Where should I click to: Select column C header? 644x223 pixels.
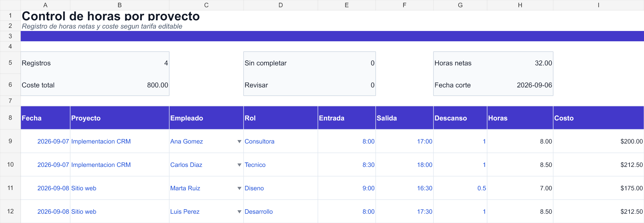tap(206, 5)
